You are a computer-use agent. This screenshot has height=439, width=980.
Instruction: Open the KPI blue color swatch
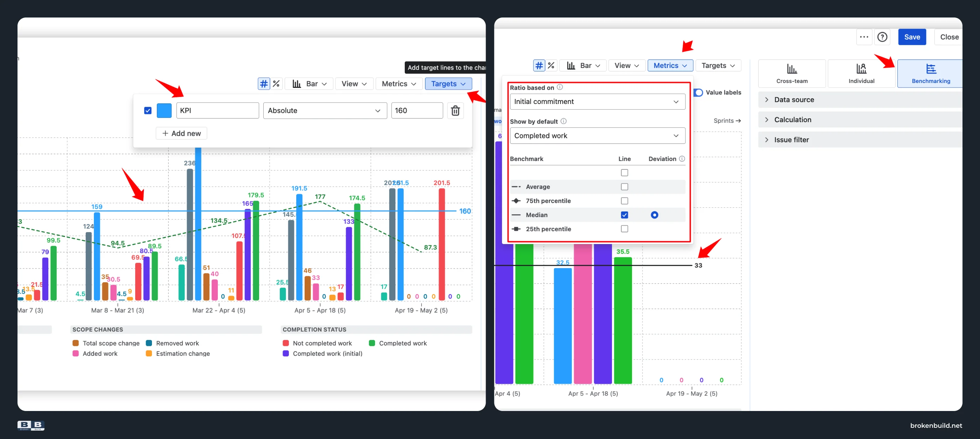(x=164, y=111)
